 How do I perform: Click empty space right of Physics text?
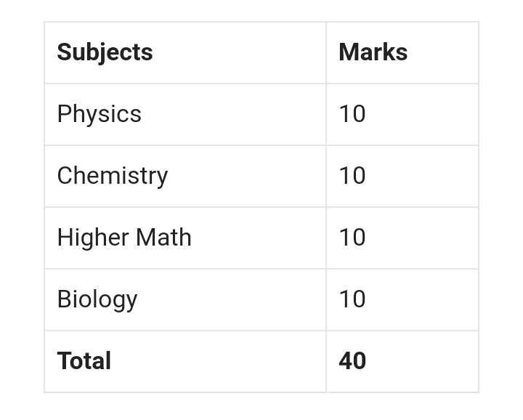(x=233, y=114)
